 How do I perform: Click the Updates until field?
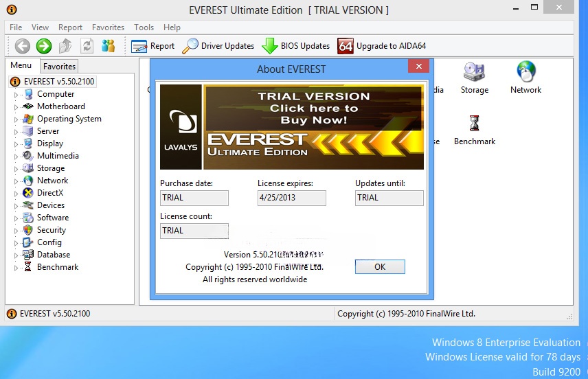[389, 198]
